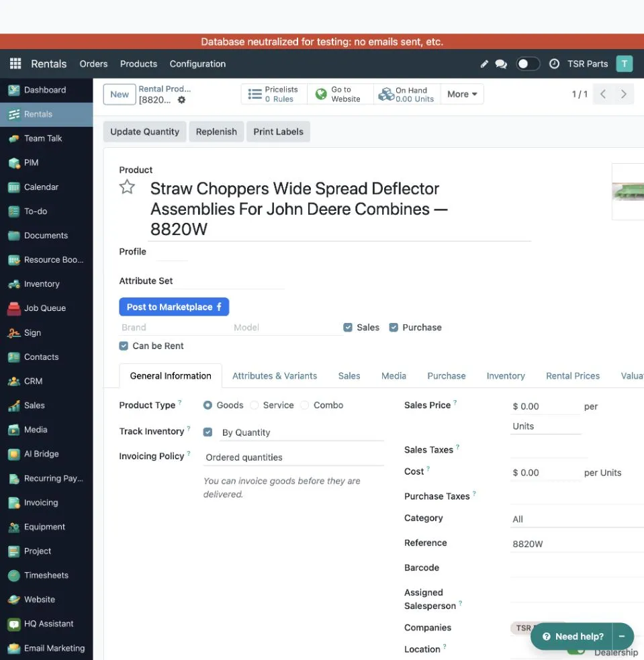Open Inventory app in sidebar
The width and height of the screenshot is (644, 660).
(46, 284)
